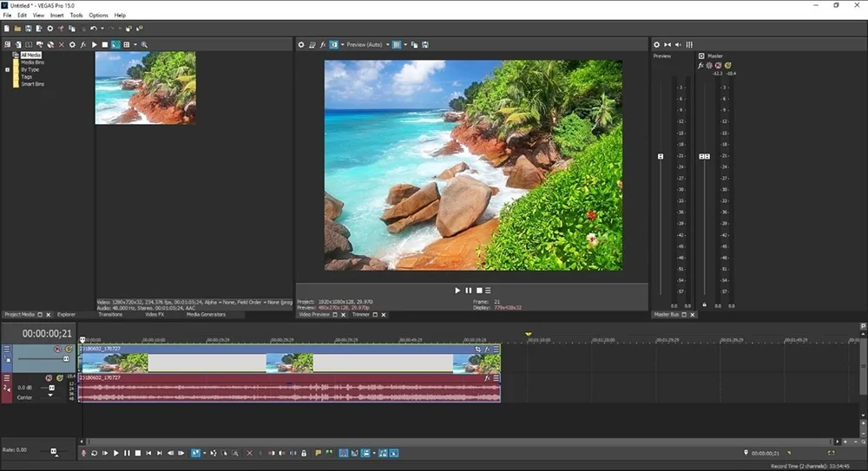Open the Options menu
Image resolution: width=868 pixels, height=471 pixels.
point(99,16)
